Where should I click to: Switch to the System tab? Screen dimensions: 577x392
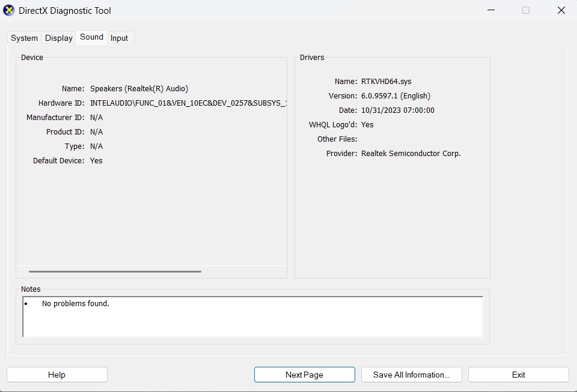23,38
